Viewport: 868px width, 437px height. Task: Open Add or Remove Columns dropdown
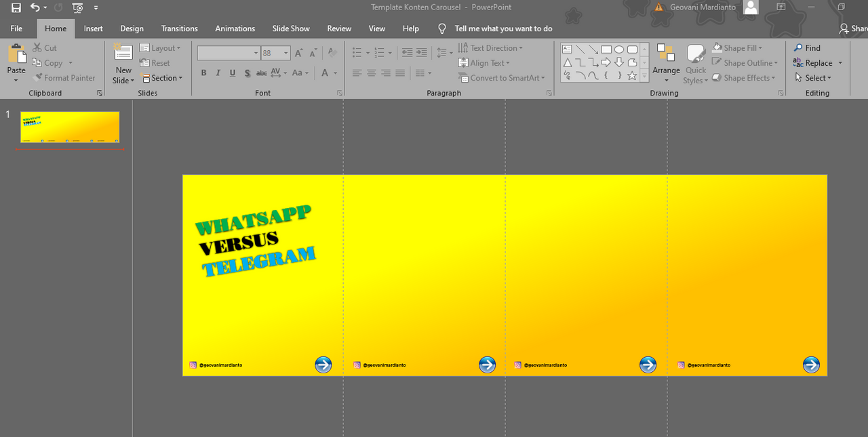click(x=423, y=73)
